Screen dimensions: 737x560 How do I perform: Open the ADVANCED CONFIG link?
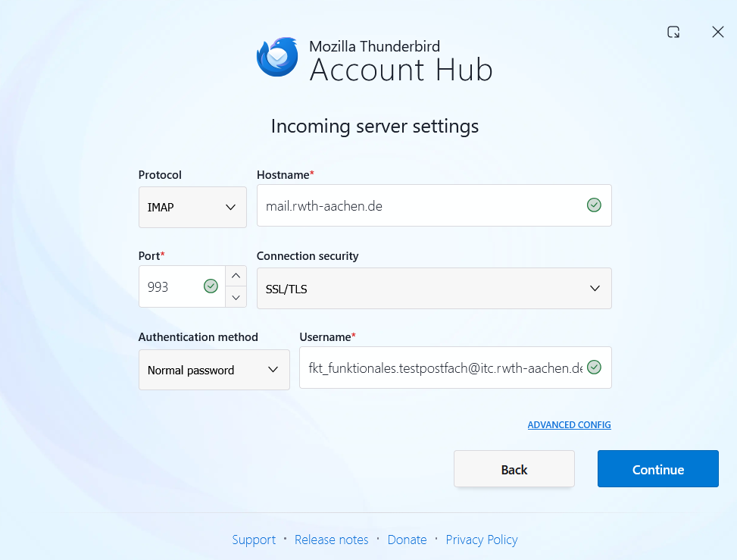click(x=569, y=424)
